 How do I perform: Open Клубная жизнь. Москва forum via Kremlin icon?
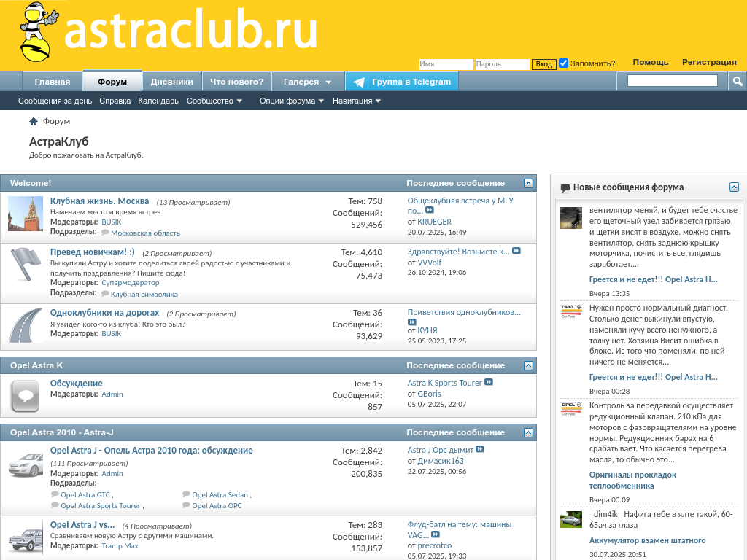click(x=26, y=214)
